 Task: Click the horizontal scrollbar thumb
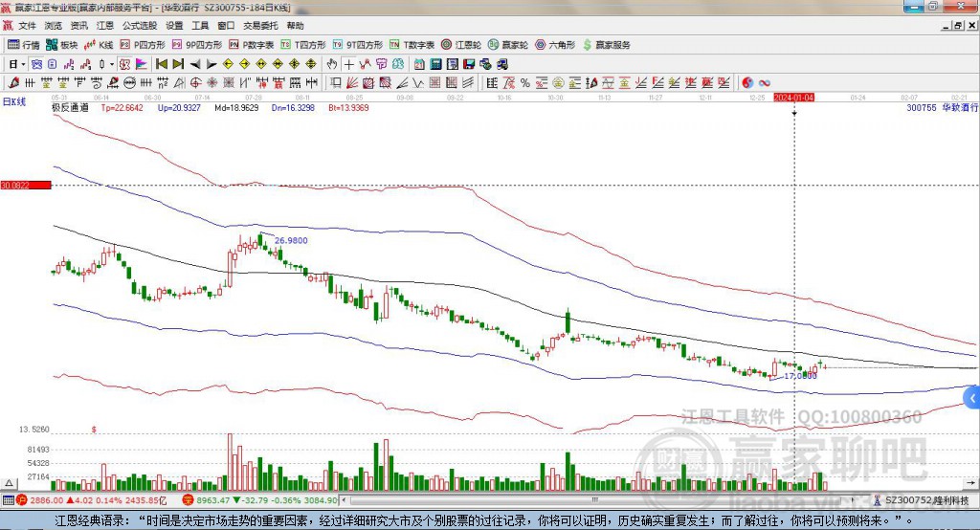pyautogui.click(x=595, y=500)
